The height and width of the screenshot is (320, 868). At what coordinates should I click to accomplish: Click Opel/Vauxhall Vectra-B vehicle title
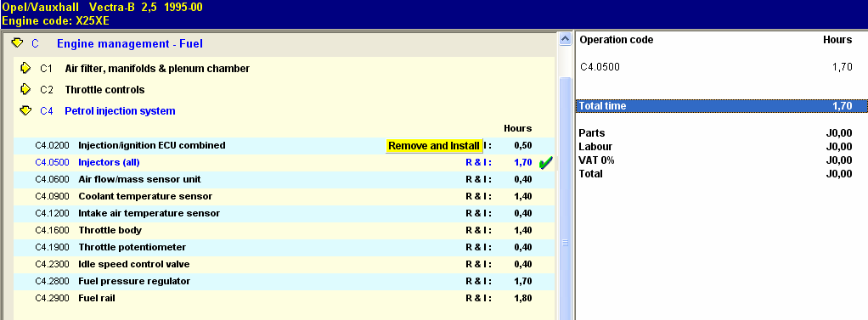(x=103, y=8)
